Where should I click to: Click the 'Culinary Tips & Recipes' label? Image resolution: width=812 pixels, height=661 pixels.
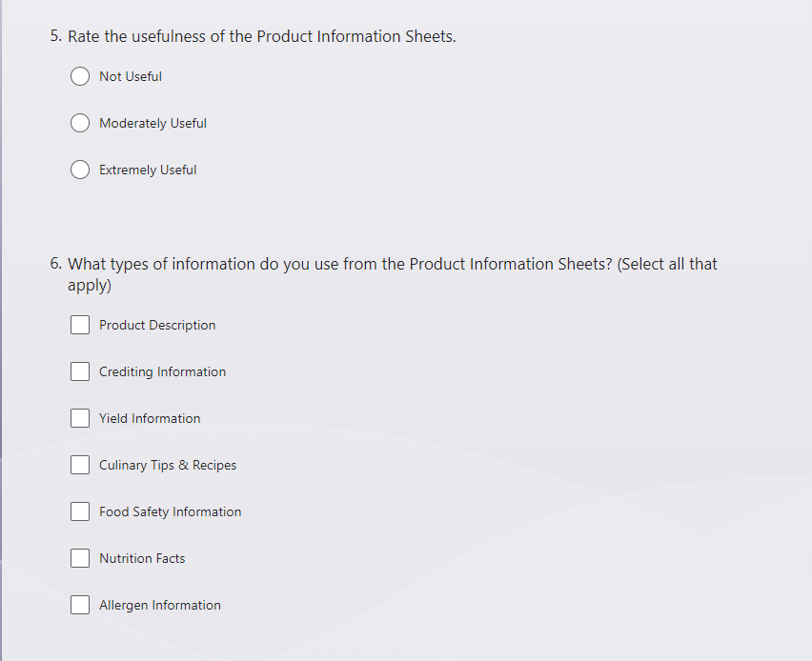[x=168, y=465]
